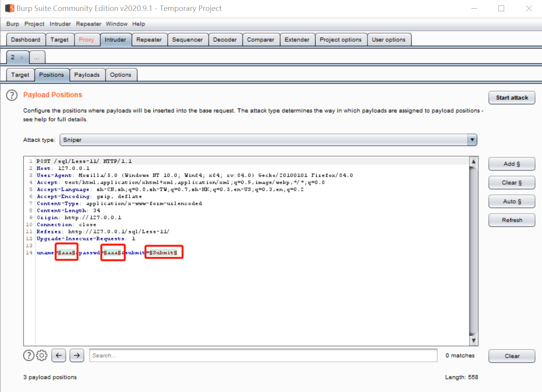Click the Upgrade-Insecure-Requests header line
This screenshot has height=392, width=542.
[86, 239]
